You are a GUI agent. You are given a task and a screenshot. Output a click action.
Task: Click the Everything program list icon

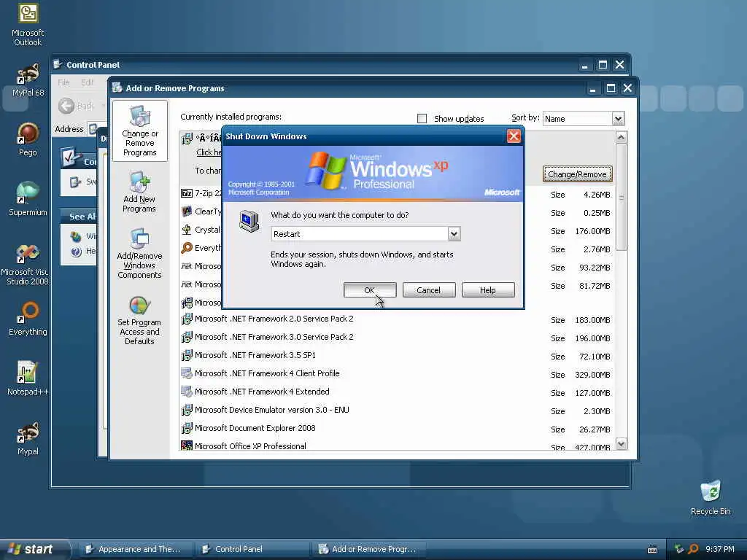[186, 248]
